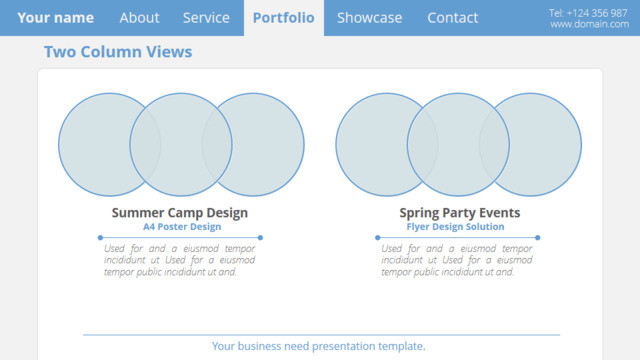This screenshot has height=360, width=640.
Task: Click the rightmost circle above Summer Camp Design
Action: tap(268, 144)
